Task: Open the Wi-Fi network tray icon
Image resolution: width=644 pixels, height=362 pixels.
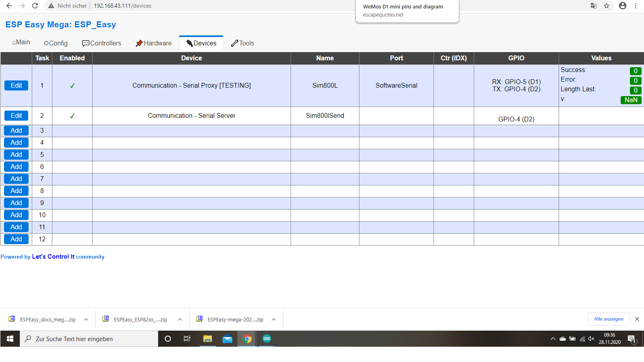Action: (582, 339)
